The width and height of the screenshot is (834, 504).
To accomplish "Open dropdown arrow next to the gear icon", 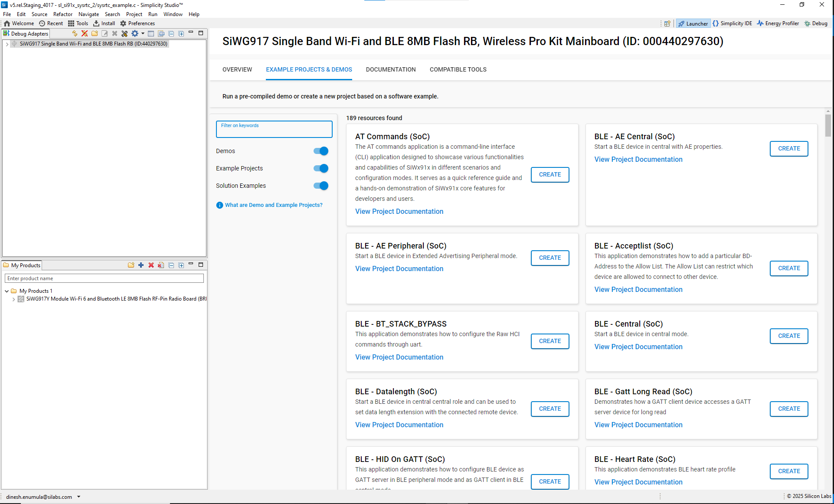I will pyautogui.click(x=143, y=33).
